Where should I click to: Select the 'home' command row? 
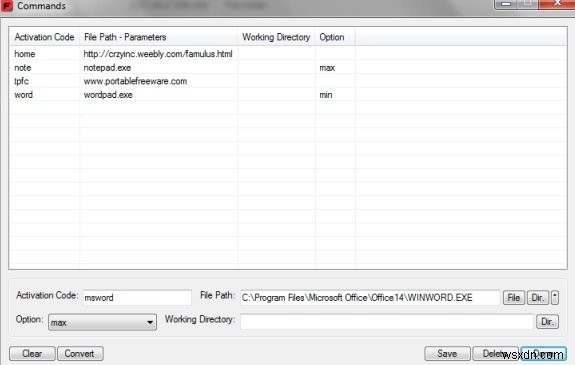tap(288, 54)
